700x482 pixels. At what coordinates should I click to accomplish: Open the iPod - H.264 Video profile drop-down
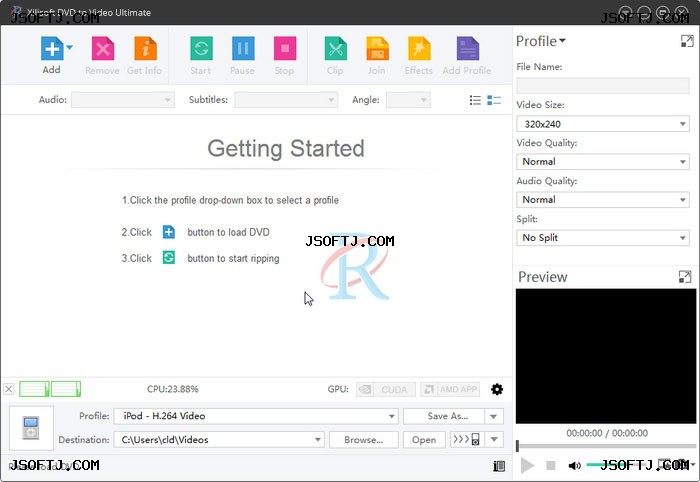pyautogui.click(x=256, y=416)
